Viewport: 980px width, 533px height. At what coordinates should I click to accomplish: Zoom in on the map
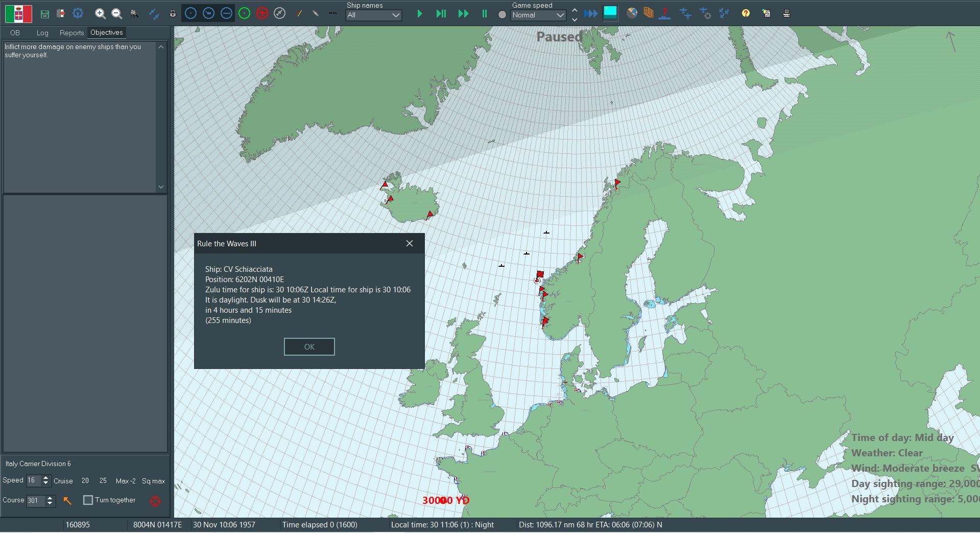click(x=101, y=14)
